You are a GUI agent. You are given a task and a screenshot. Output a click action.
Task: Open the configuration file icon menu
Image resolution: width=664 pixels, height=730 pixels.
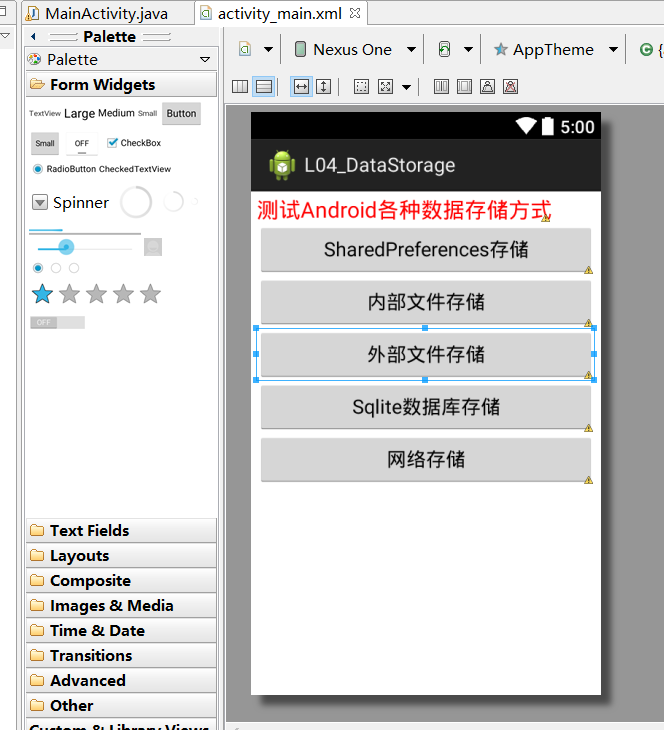point(245,49)
